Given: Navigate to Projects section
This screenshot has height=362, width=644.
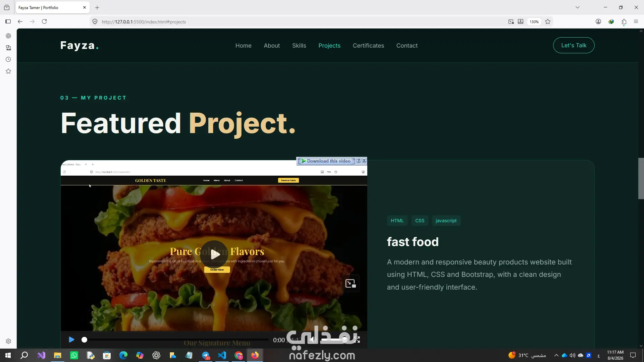Looking at the screenshot, I should tap(329, 46).
